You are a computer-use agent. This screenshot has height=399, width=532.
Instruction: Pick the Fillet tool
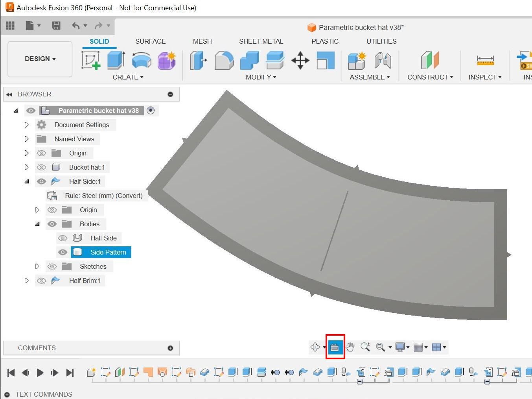point(224,60)
